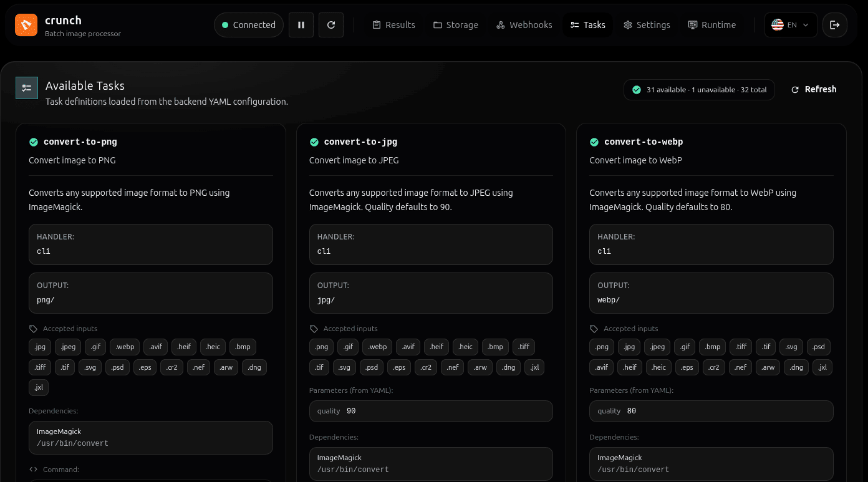Click green check icon of convert-to-webp
Image resolution: width=868 pixels, height=482 pixels.
594,142
